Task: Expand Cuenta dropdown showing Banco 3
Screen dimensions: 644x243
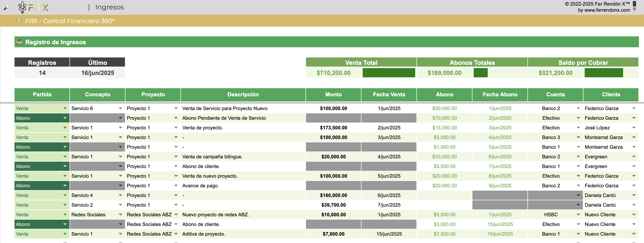Action: click(578, 137)
